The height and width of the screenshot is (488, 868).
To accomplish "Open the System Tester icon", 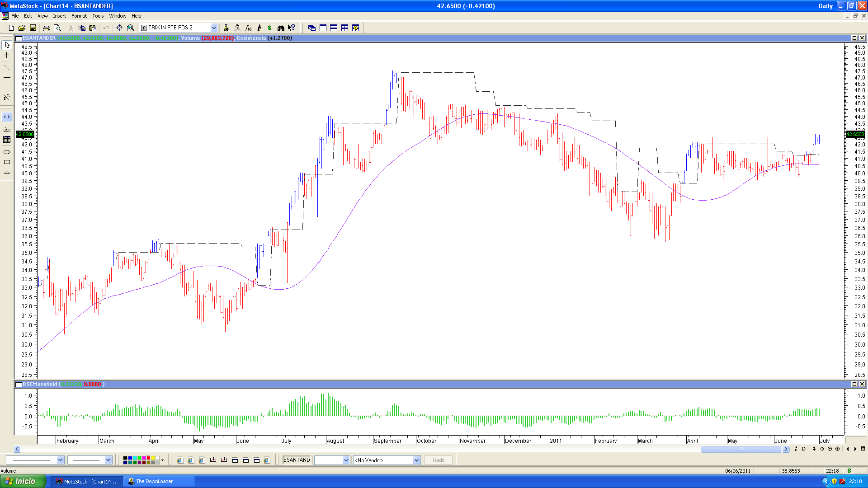I will (x=259, y=28).
